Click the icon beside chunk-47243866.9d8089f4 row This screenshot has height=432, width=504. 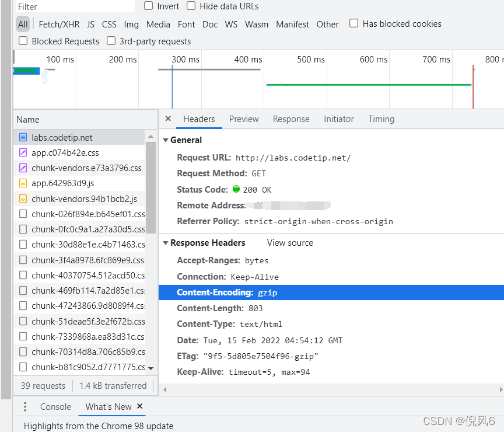(x=23, y=305)
